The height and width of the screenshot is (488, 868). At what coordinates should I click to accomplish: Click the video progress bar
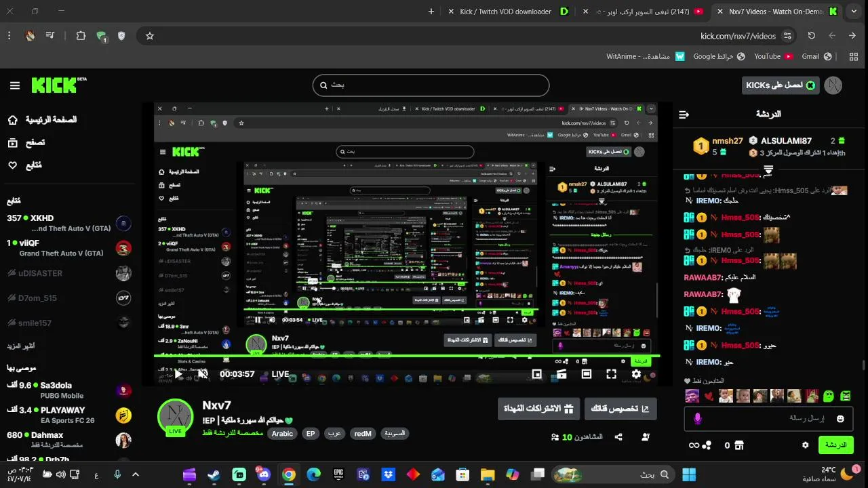[407, 355]
